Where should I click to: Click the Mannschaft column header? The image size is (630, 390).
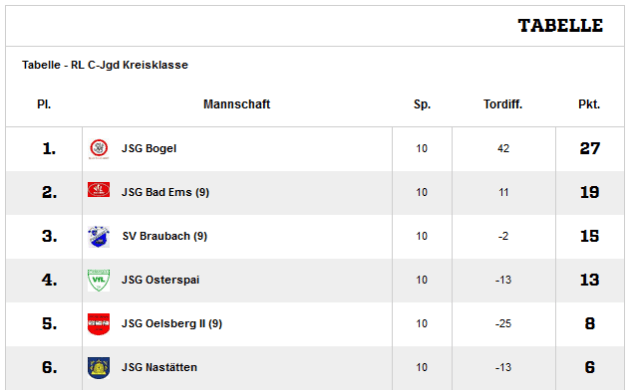pyautogui.click(x=237, y=104)
